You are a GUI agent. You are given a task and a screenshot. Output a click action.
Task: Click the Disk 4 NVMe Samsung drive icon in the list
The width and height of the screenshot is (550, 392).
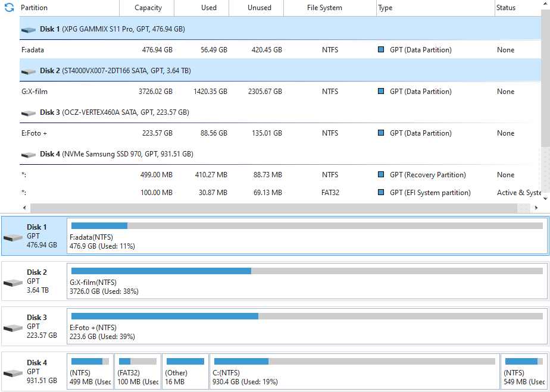[x=28, y=155]
